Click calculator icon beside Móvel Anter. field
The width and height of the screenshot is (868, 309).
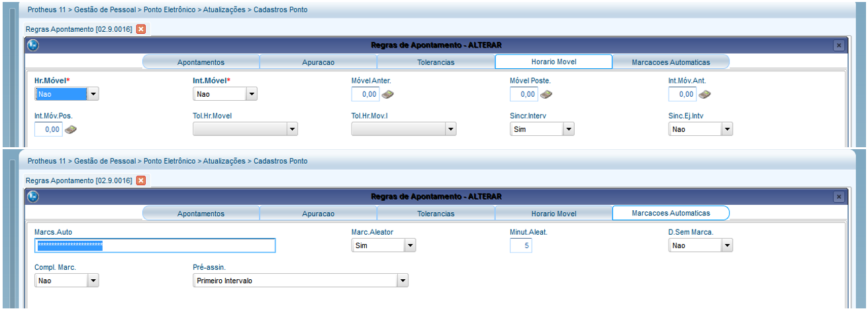pos(388,95)
